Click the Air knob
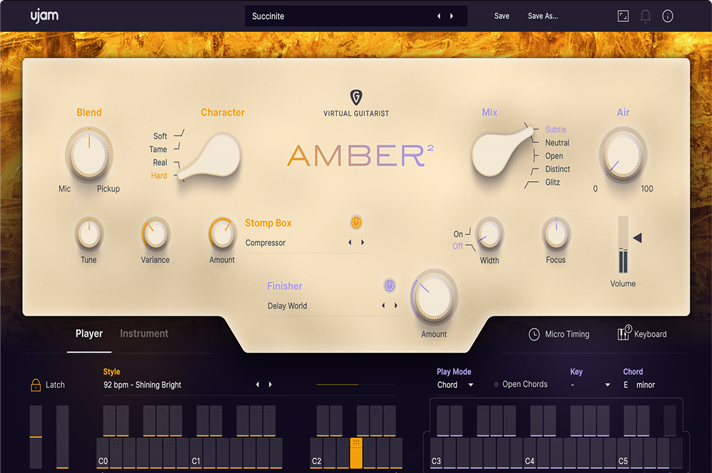The height and width of the screenshot is (473, 712). (623, 154)
